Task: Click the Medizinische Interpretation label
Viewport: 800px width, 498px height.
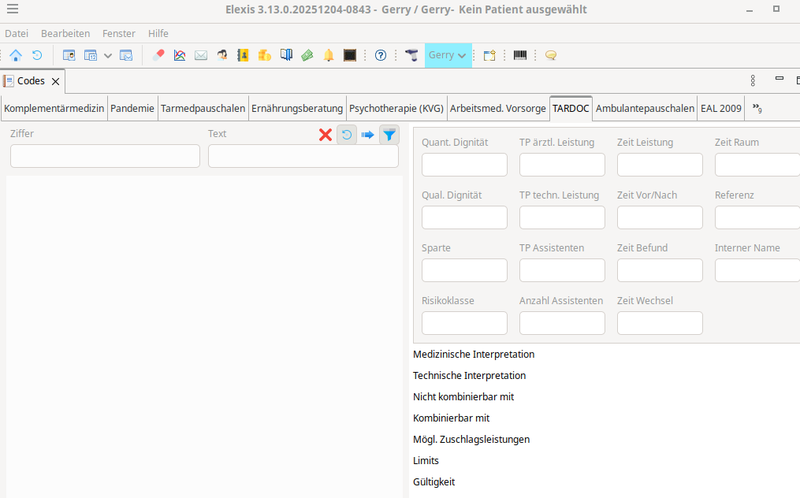Action: click(473, 354)
